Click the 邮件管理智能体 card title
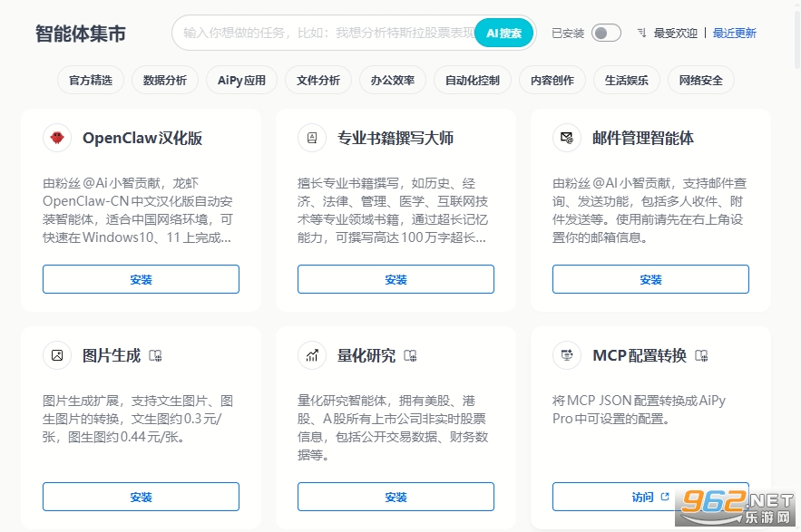 coord(643,138)
